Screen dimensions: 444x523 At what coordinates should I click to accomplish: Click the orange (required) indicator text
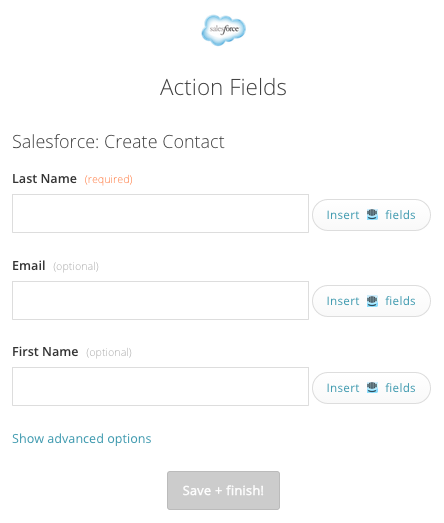tap(108, 179)
